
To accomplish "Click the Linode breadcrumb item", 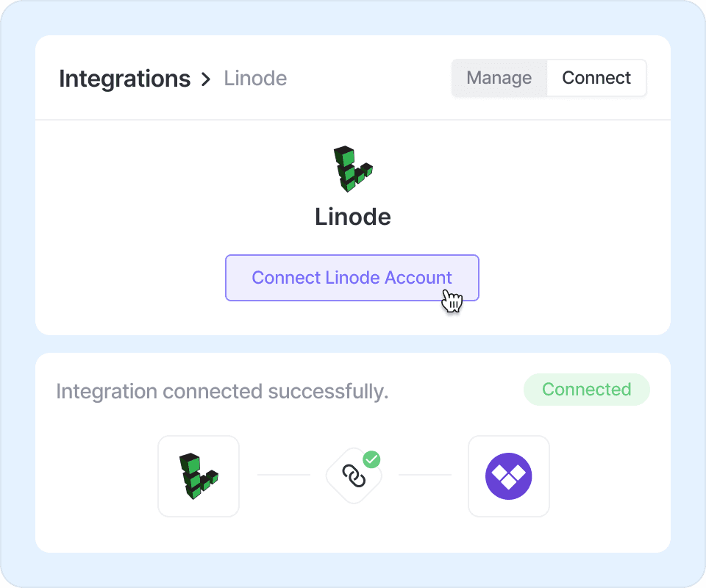I will tap(255, 79).
